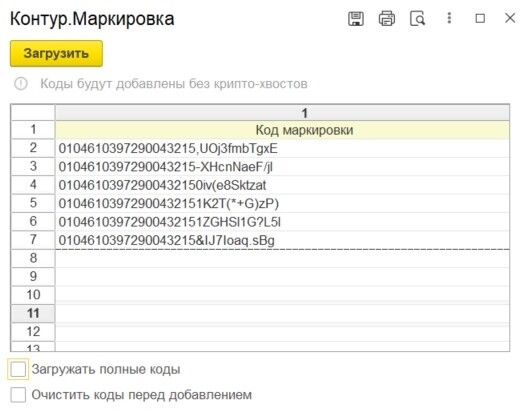Select column header 1 of the table
Screen dimensions: 528x414
pyautogui.click(x=282, y=113)
